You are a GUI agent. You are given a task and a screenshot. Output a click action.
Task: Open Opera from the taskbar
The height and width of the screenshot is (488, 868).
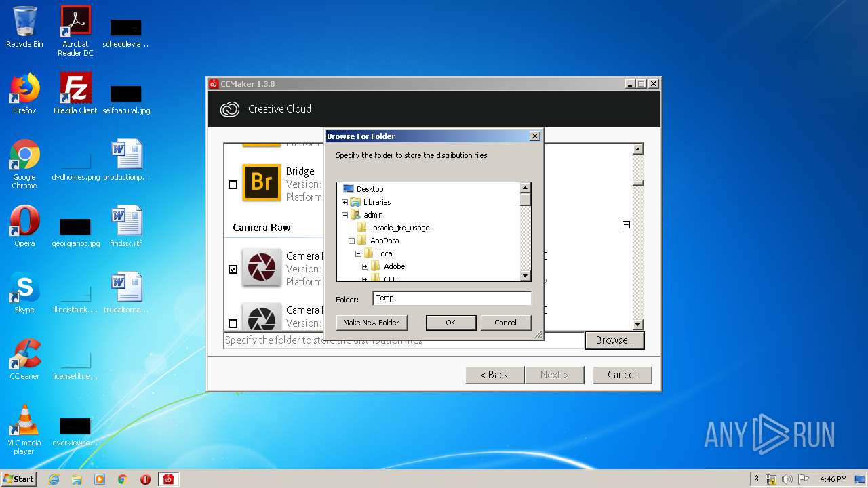(x=145, y=479)
